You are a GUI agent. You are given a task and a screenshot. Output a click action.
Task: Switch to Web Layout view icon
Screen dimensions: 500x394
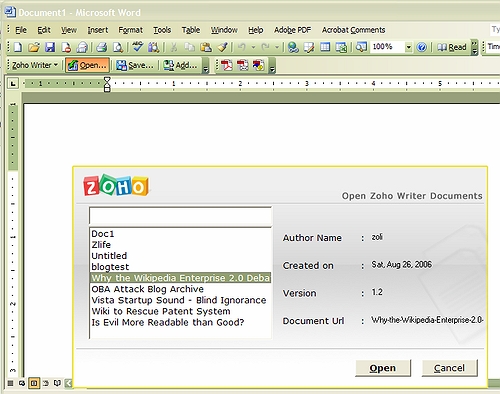22,383
